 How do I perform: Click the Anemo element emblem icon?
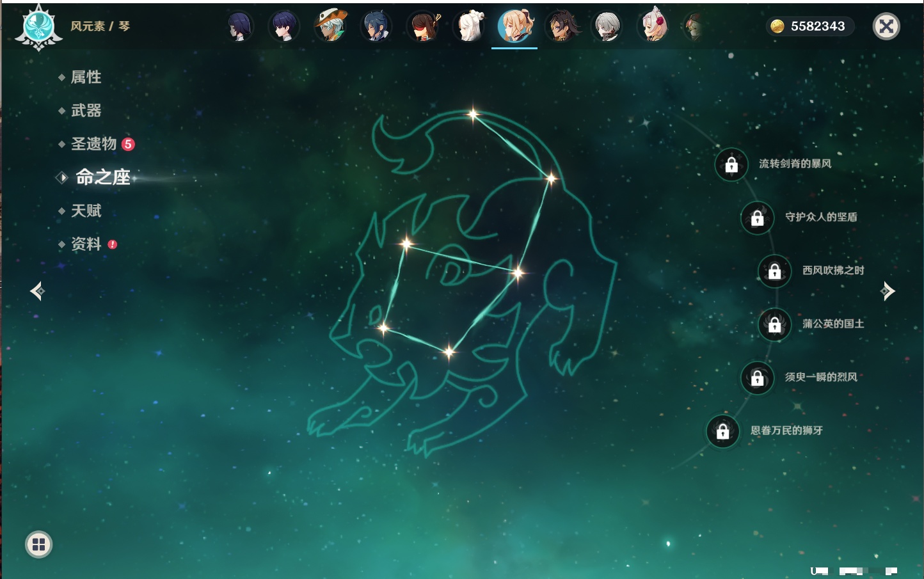(x=38, y=27)
